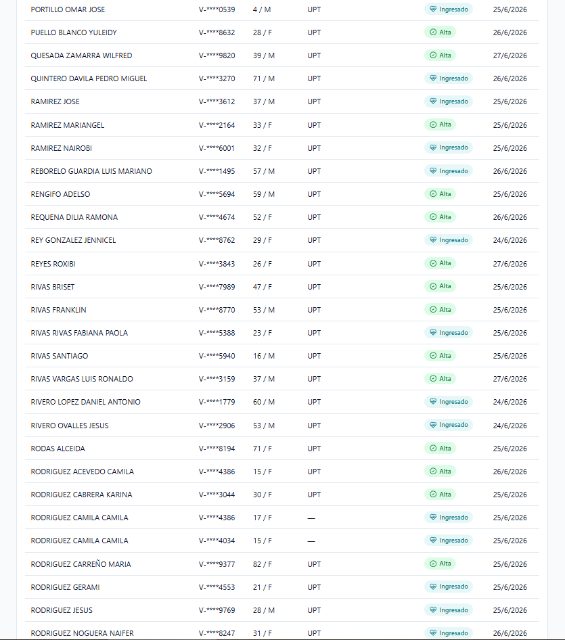Click the Ingresado badge for RAMIREZ NAIROBI

[x=448, y=147]
